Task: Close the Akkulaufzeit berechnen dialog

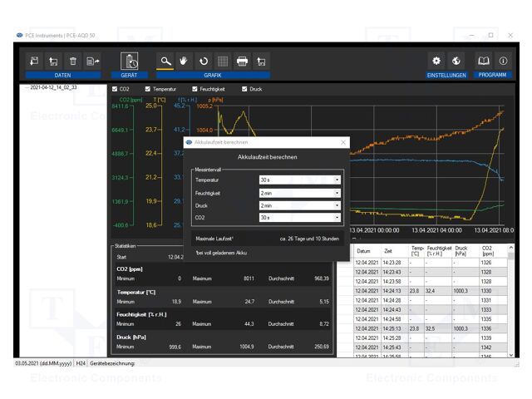Action: pyautogui.click(x=343, y=142)
